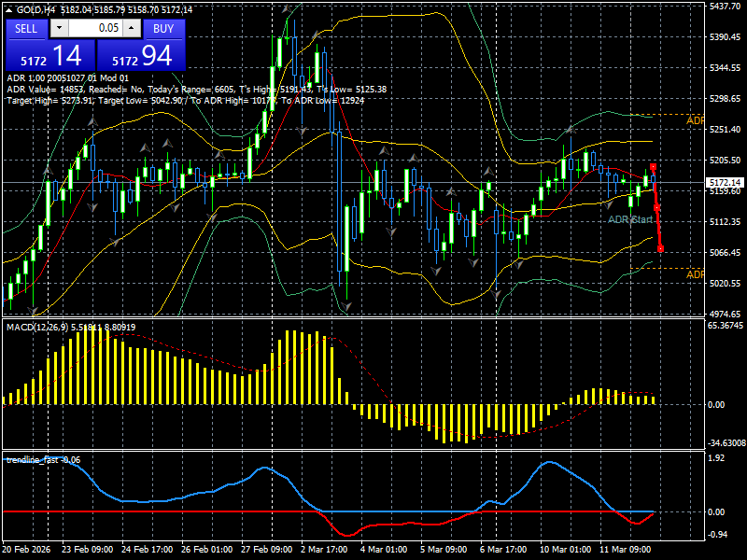Click the ADR Value= 14853 info line

pos(197,90)
